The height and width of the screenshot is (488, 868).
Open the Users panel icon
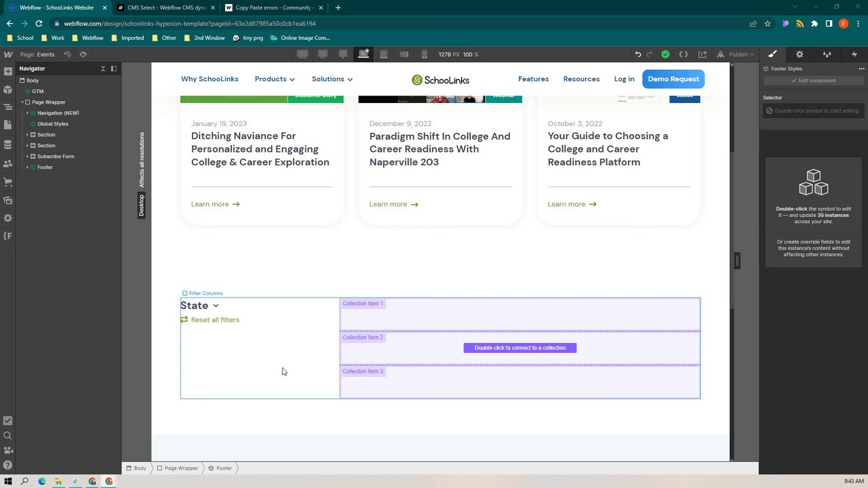click(8, 163)
